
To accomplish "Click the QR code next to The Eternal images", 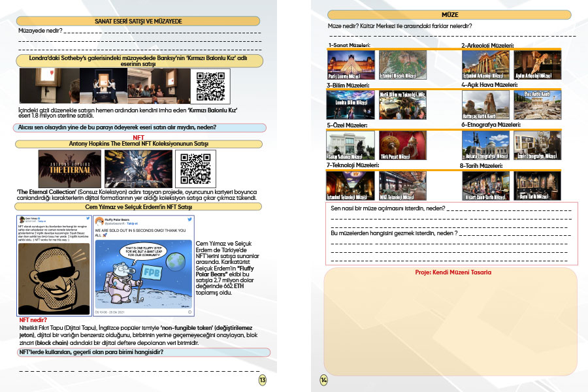I will click(195, 169).
